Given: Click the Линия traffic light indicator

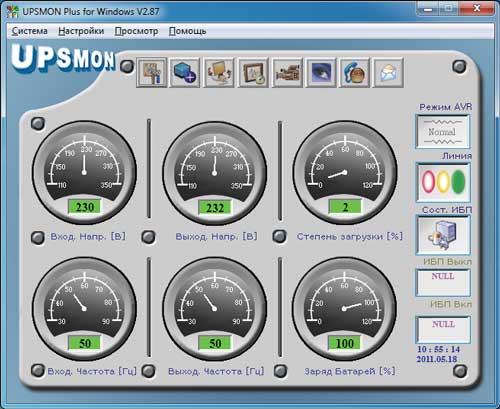Looking at the screenshot, I should click(x=443, y=182).
